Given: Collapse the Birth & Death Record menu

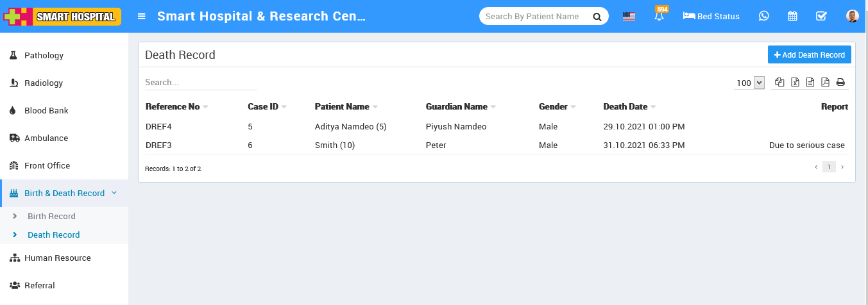Looking at the screenshot, I should [x=64, y=193].
